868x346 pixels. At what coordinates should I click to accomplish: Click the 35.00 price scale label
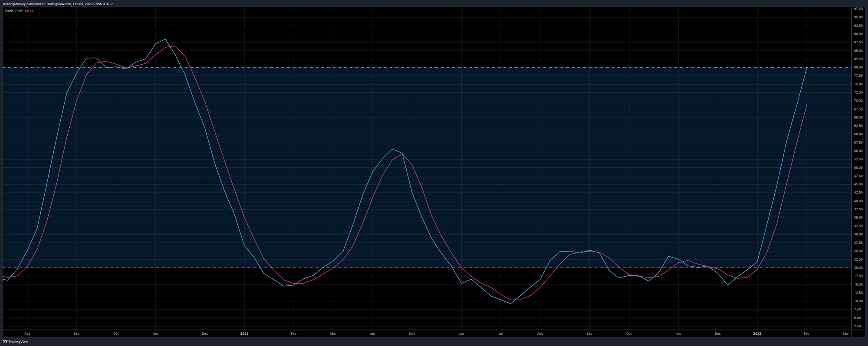pyautogui.click(x=858, y=218)
